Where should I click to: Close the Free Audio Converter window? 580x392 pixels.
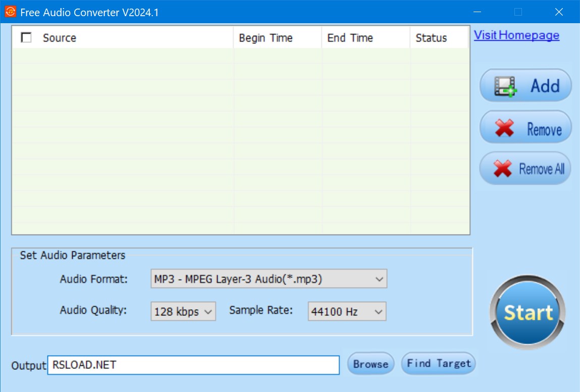click(559, 12)
